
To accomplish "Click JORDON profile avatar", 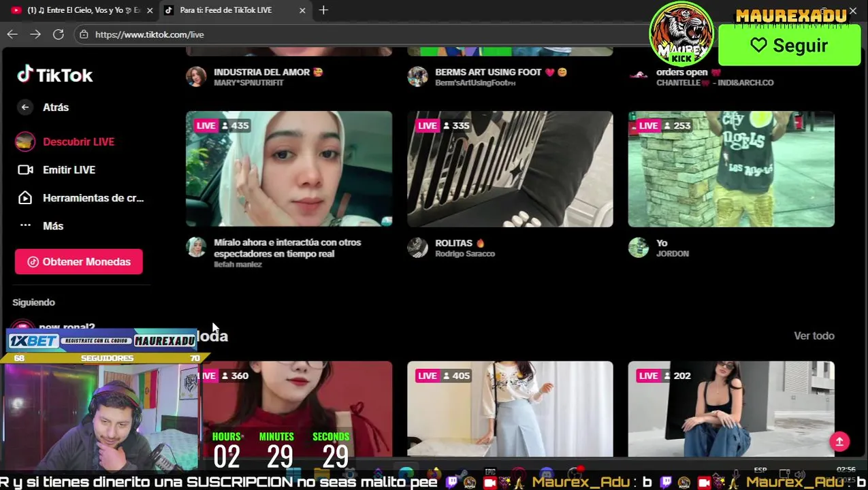I will pos(639,247).
